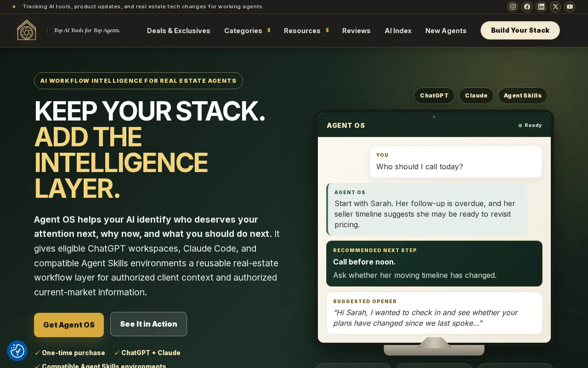Viewport: 588px width, 368px height.
Task: Select the Agent Skills pill
Action: [x=522, y=96]
